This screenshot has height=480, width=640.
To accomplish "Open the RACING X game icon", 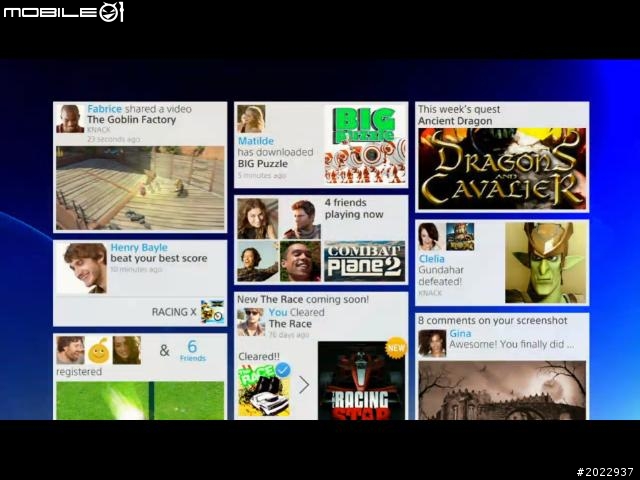I will [212, 312].
